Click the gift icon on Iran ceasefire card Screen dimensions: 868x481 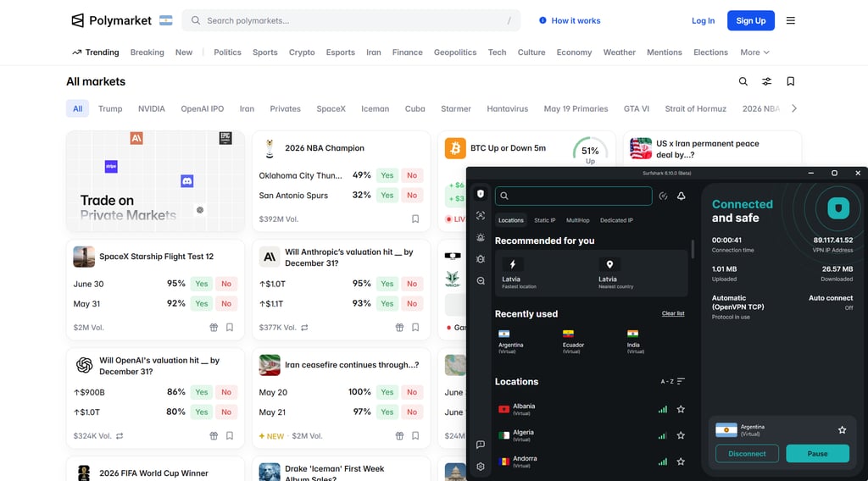[x=399, y=435]
